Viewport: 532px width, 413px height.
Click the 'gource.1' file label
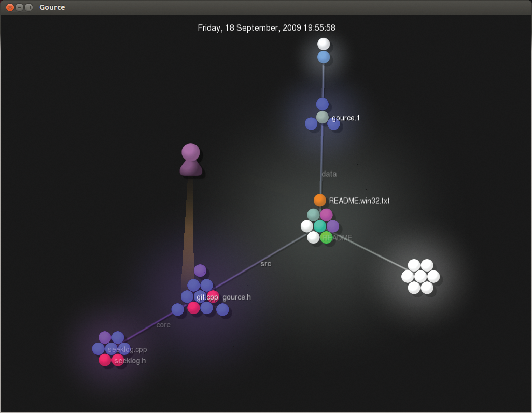click(346, 118)
